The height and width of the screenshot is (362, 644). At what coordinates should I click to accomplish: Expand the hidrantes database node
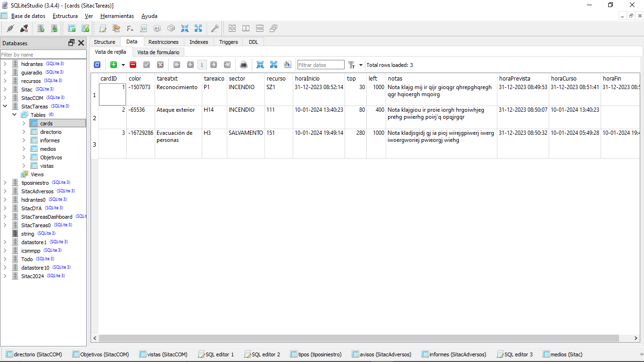pyautogui.click(x=5, y=64)
